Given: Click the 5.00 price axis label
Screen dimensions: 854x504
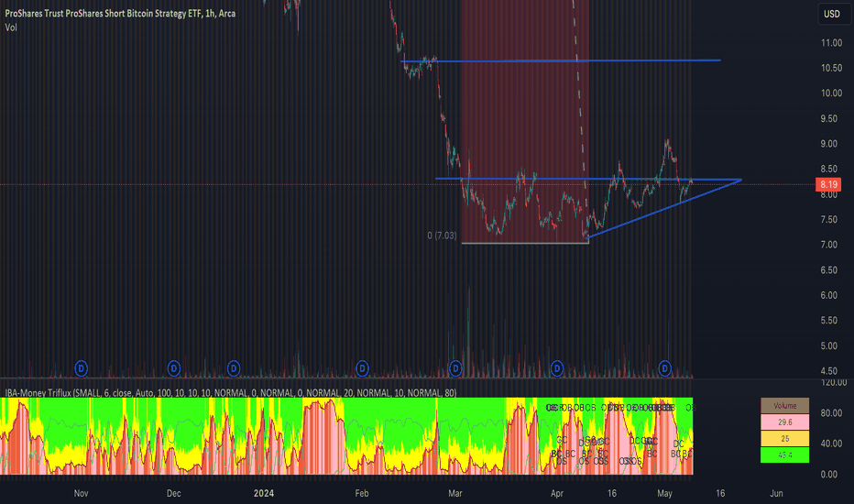Looking at the screenshot, I should 829,346.
